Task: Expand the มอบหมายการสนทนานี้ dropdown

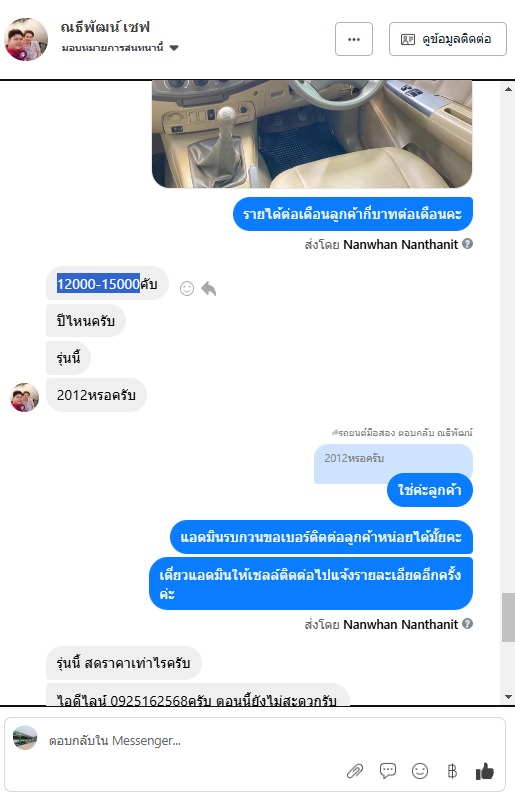Action: coord(174,48)
